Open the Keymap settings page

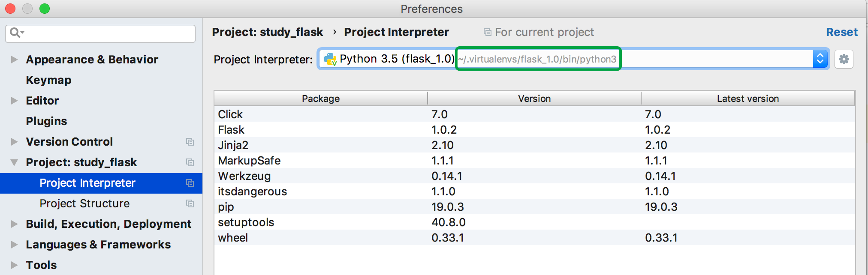48,80
